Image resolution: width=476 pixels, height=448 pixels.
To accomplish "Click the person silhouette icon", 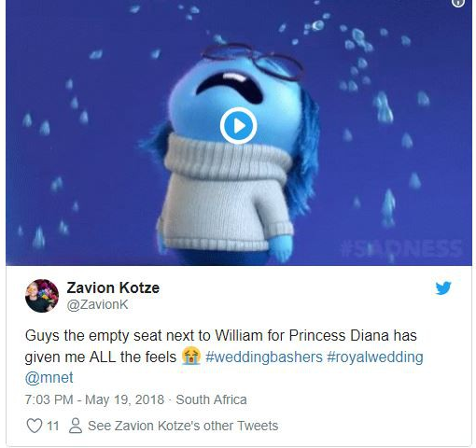I will 76,426.
